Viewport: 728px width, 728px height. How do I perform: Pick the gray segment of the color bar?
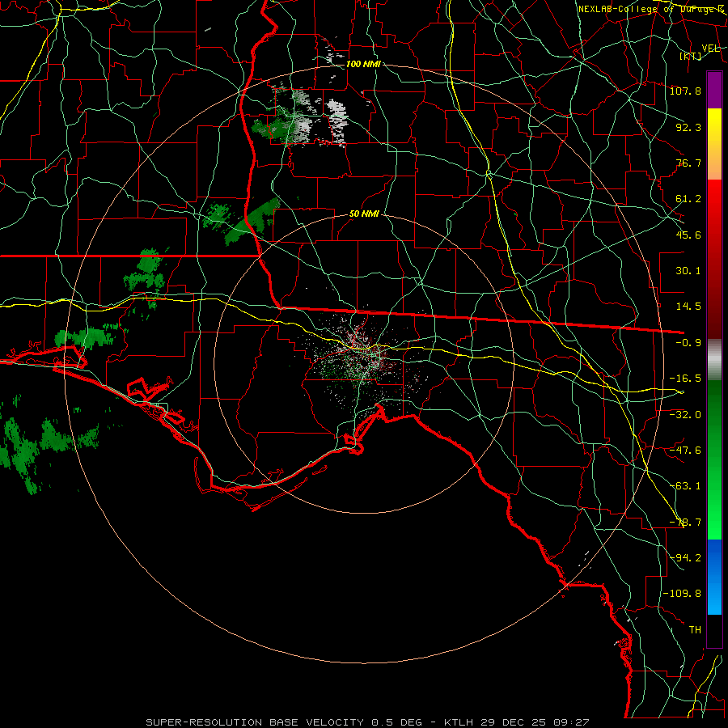point(714,360)
